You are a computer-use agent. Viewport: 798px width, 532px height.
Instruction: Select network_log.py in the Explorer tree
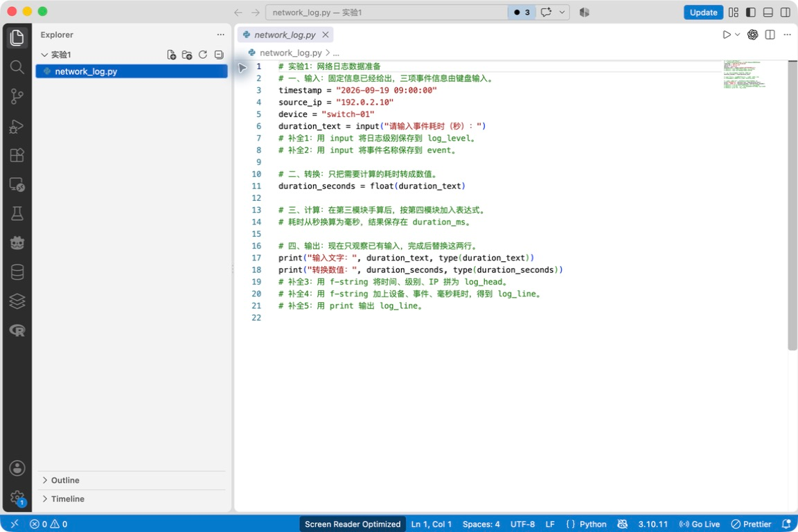pos(132,71)
